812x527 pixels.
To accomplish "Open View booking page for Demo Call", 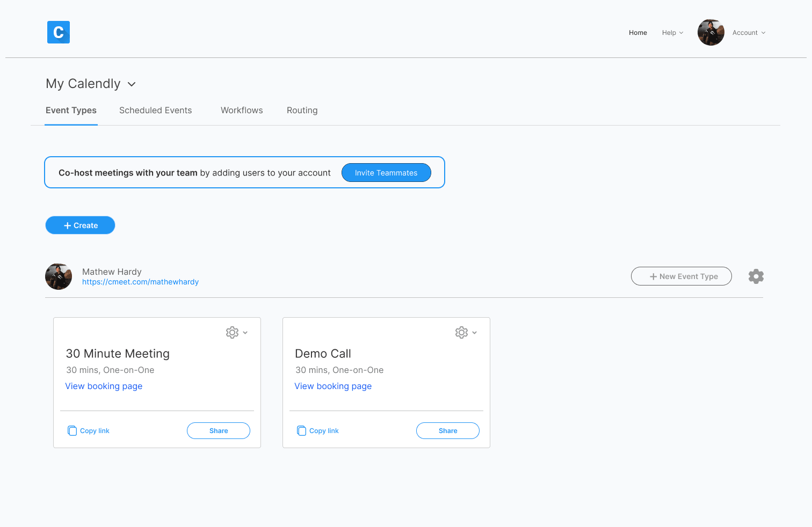I will click(333, 386).
